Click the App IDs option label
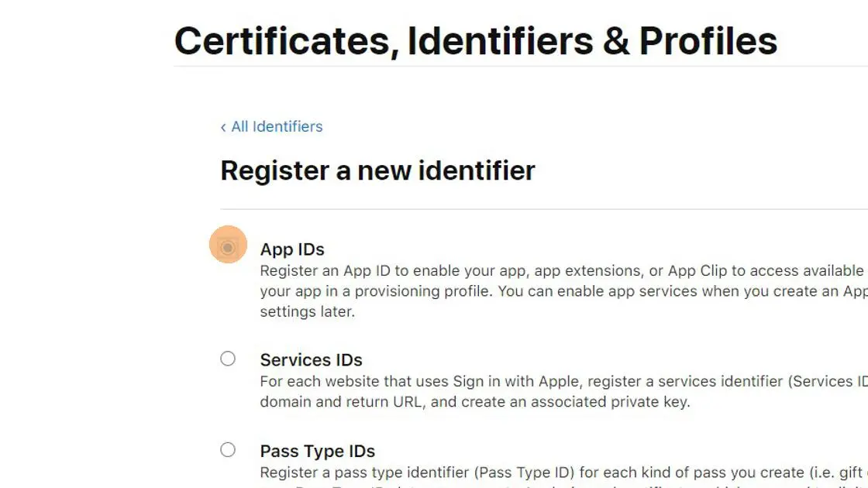The height and width of the screenshot is (488, 868). (292, 249)
